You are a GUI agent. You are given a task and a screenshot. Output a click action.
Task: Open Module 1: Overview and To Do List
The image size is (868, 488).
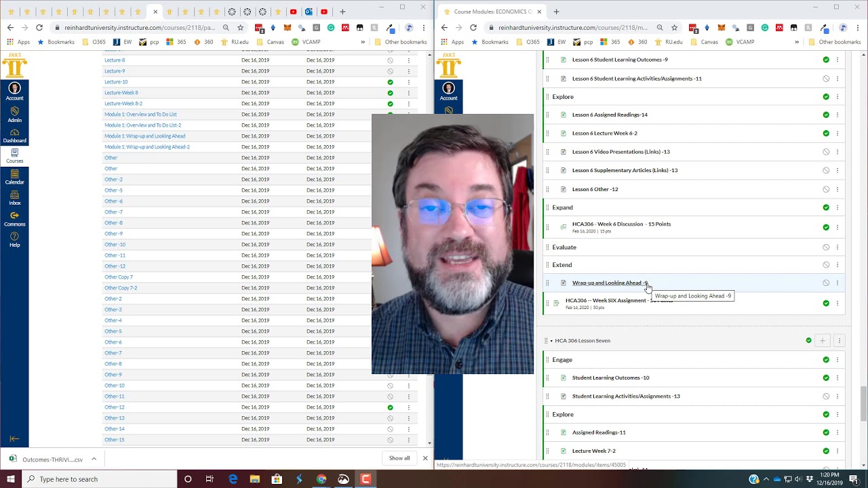point(140,115)
